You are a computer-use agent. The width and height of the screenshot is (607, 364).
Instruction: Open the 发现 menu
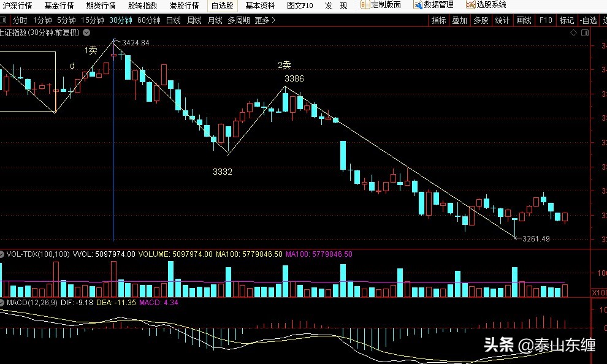tap(336, 6)
